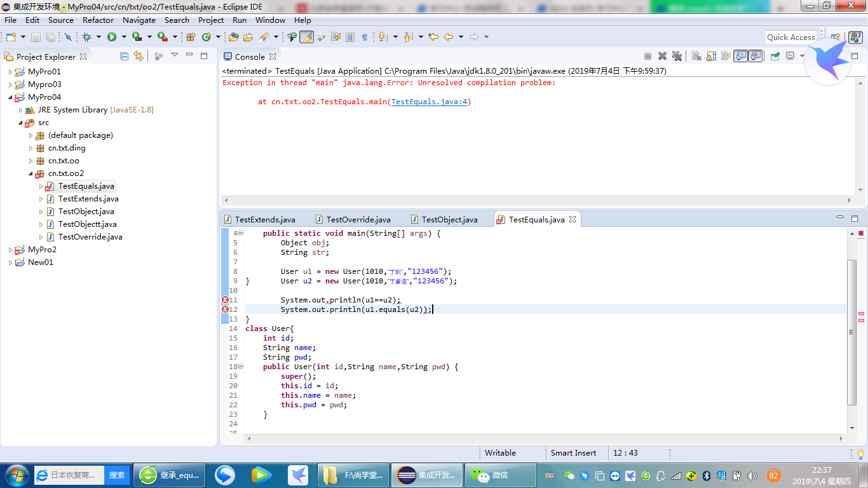
Task: Collapse the main method fold marker
Action: coord(240,233)
